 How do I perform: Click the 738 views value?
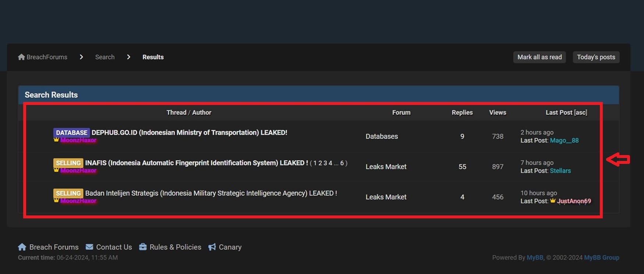pyautogui.click(x=498, y=136)
